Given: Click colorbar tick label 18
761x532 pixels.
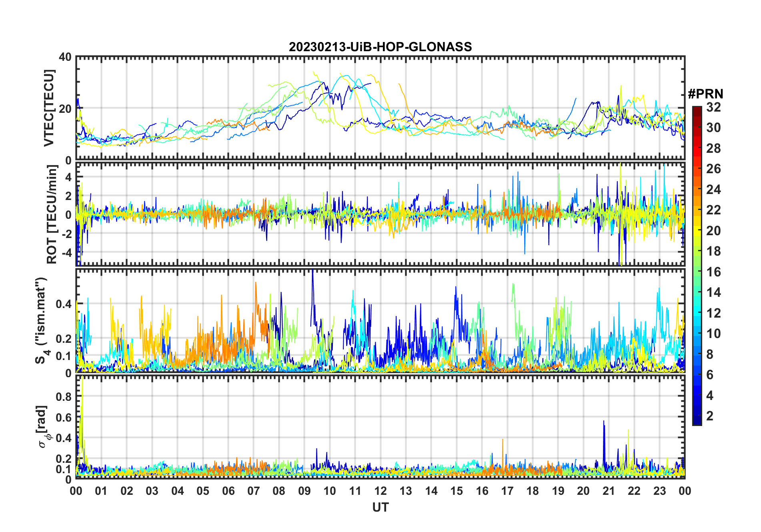Looking at the screenshot, I should pyautogui.click(x=713, y=251).
